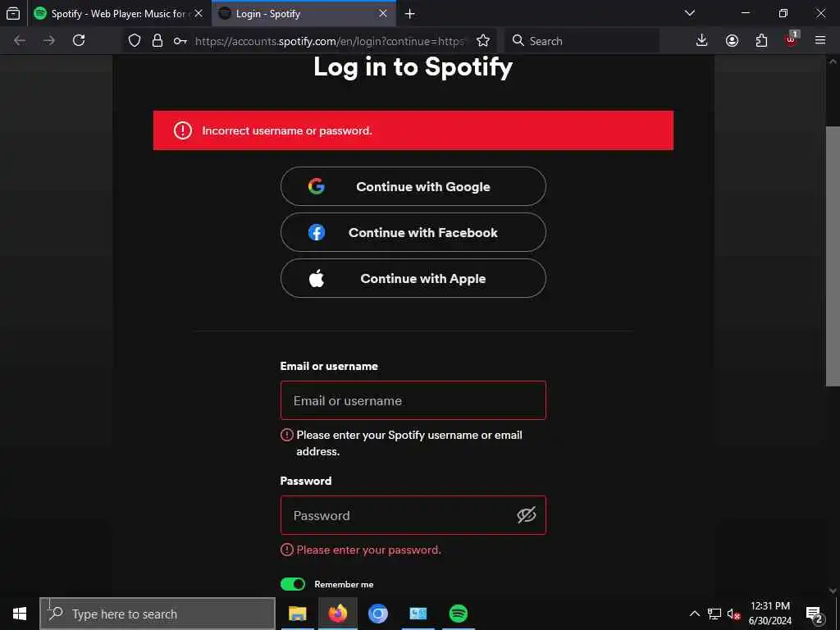840x630 pixels.
Task: Continue with Google button
Action: (413, 186)
